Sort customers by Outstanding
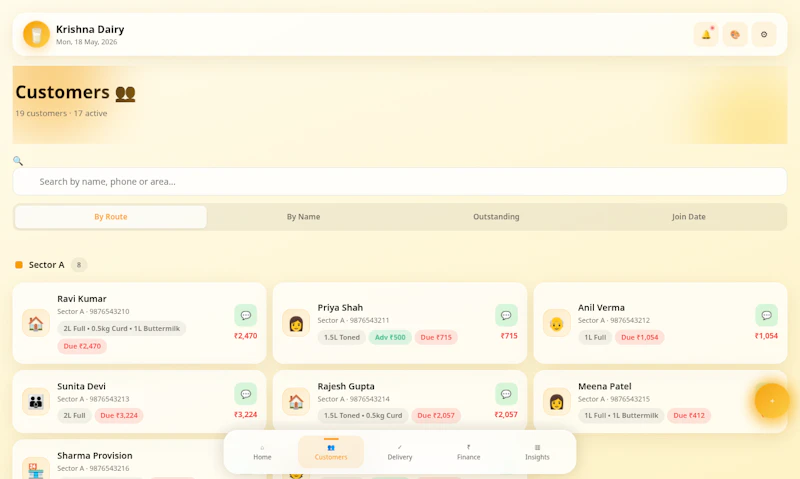 (496, 217)
